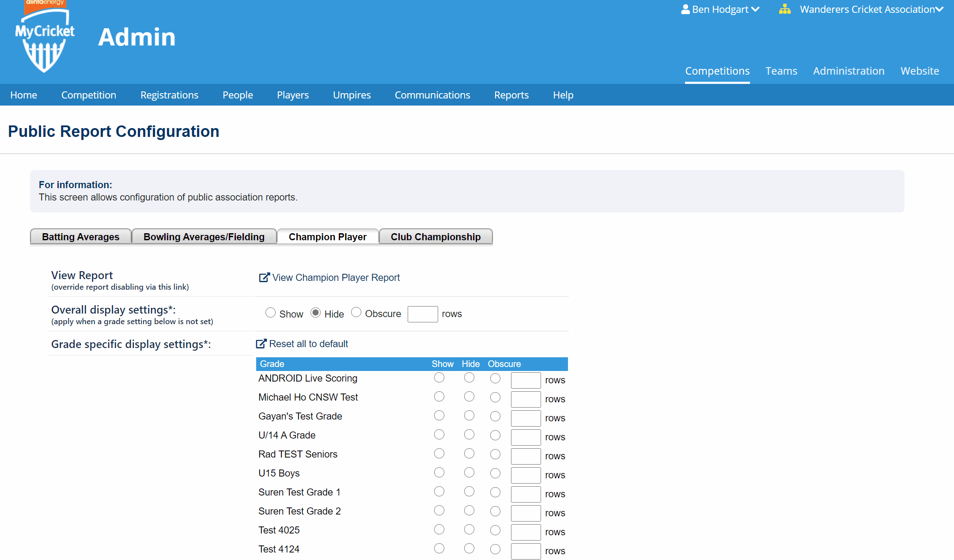Screen dimensions: 954x560
Task: Click the MyCricket shield logo
Action: 45,38
